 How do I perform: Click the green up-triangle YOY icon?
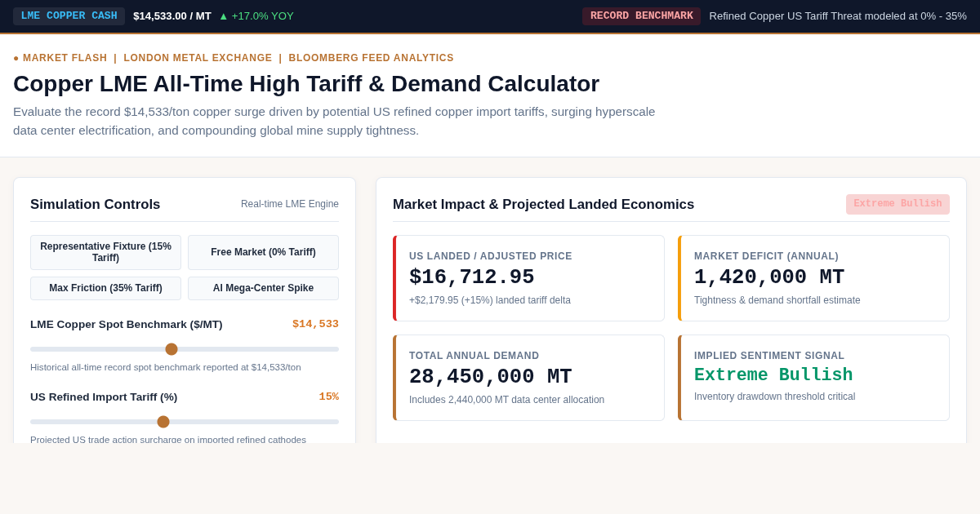point(223,16)
